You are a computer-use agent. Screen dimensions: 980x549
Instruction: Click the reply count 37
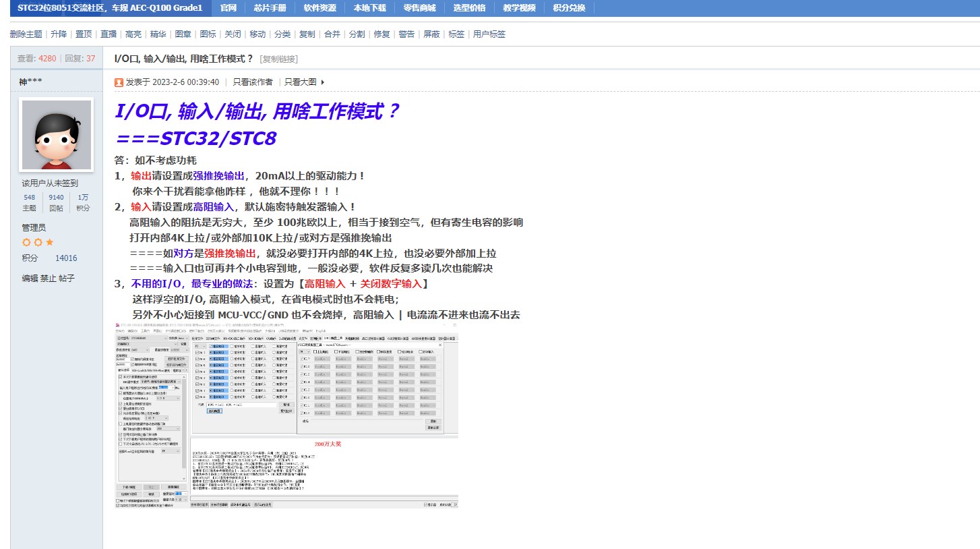(x=90, y=59)
